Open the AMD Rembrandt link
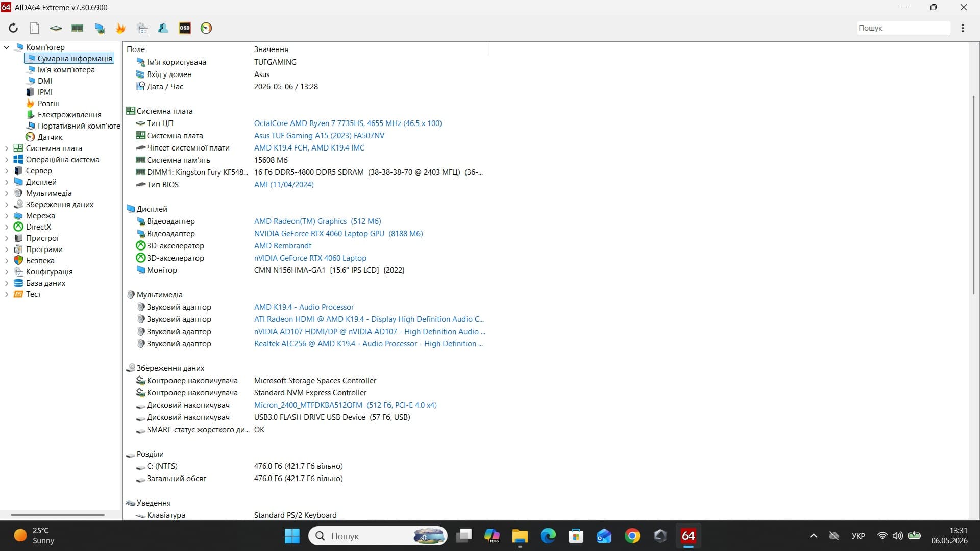The height and width of the screenshot is (551, 980). coord(283,246)
